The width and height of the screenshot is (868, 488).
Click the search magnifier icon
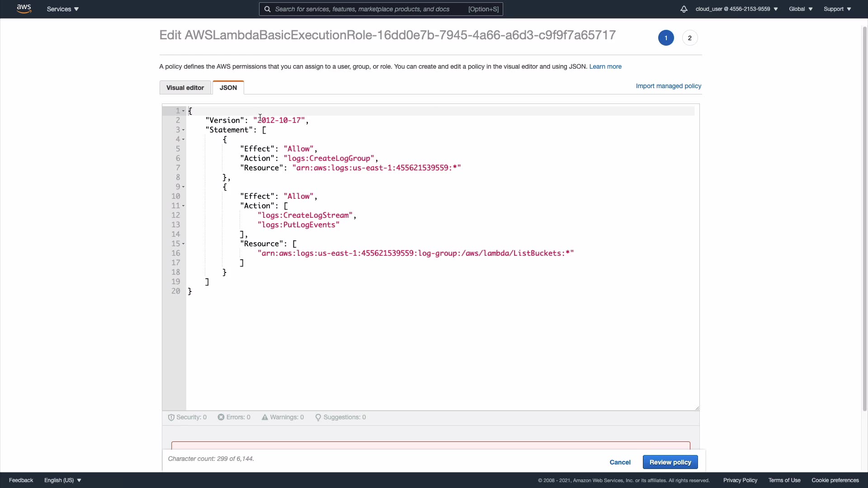coord(268,9)
